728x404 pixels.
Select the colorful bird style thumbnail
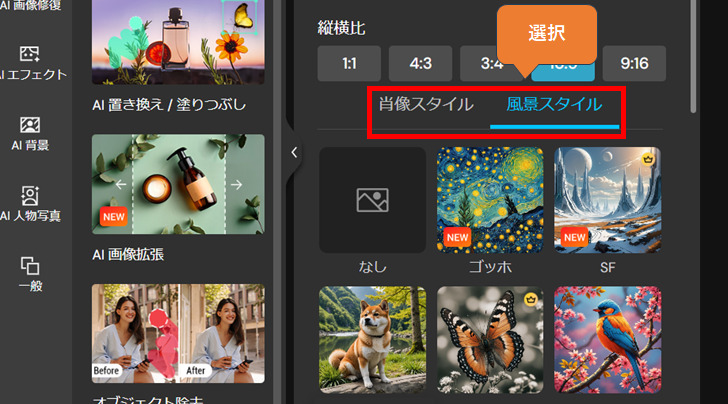click(608, 340)
